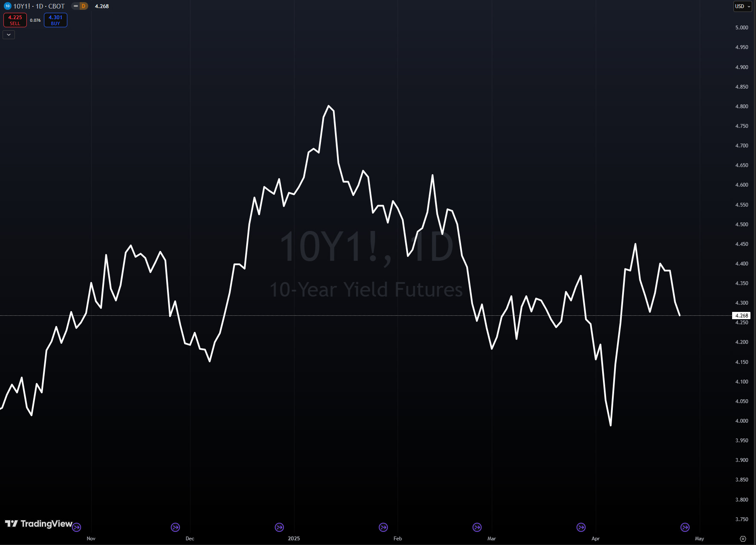The image size is (756, 545).
Task: Click the Mar label on time axis
Action: click(492, 539)
